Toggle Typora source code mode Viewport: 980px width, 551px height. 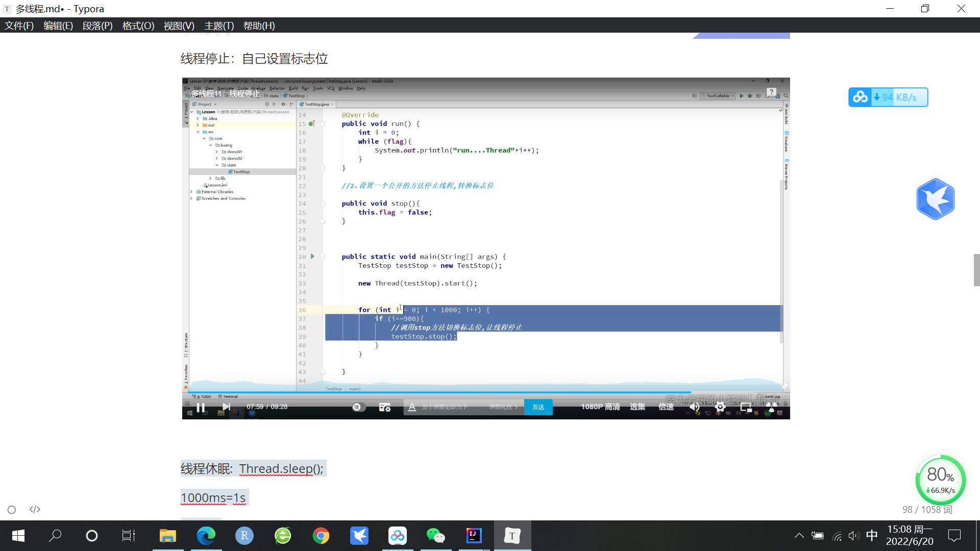(35, 509)
